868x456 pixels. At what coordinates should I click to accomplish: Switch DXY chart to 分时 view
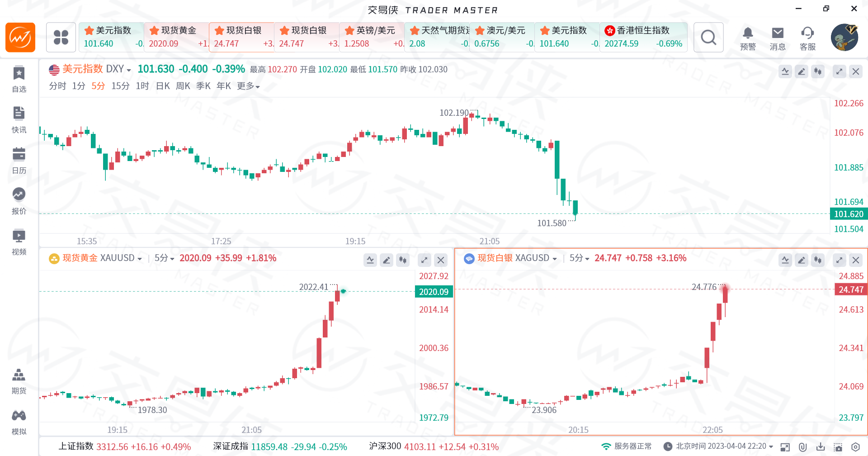57,86
